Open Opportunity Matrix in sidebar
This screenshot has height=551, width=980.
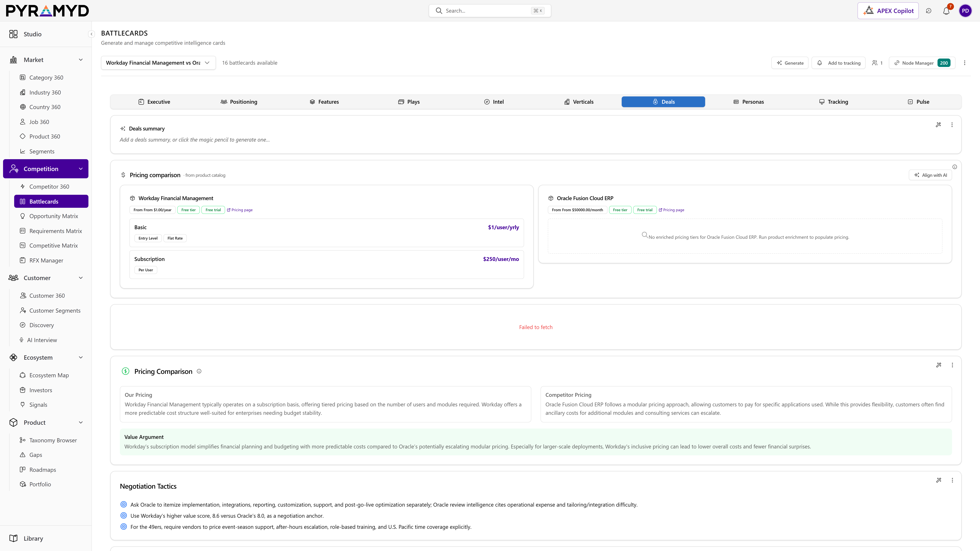coord(54,216)
